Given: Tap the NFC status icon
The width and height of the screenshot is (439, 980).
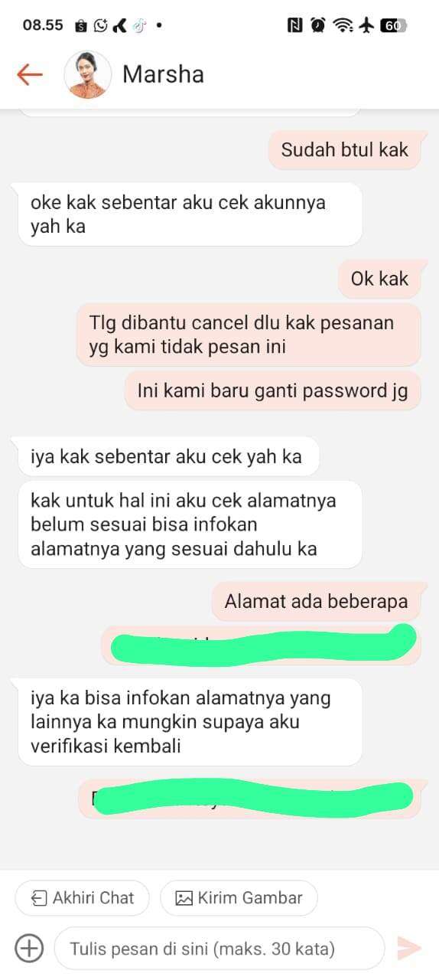Looking at the screenshot, I should coord(295,25).
